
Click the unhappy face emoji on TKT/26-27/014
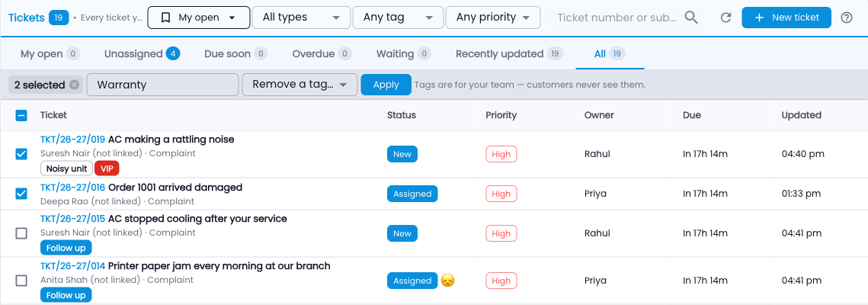[447, 281]
